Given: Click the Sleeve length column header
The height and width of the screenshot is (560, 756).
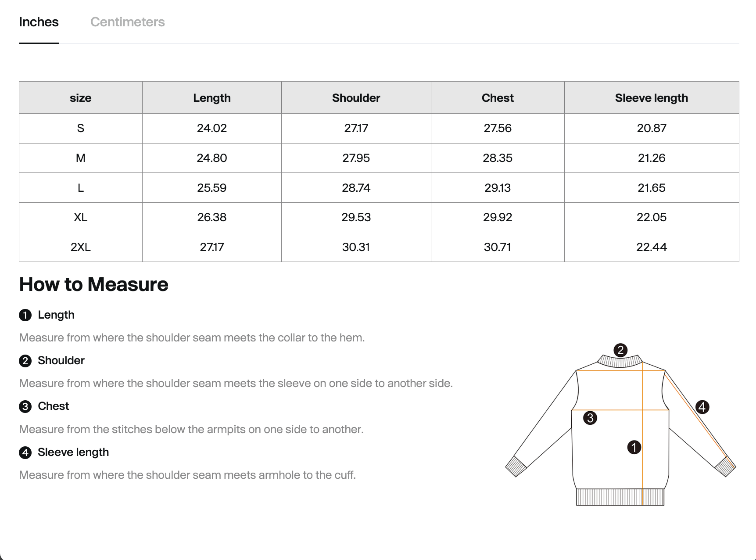Looking at the screenshot, I should [x=652, y=97].
